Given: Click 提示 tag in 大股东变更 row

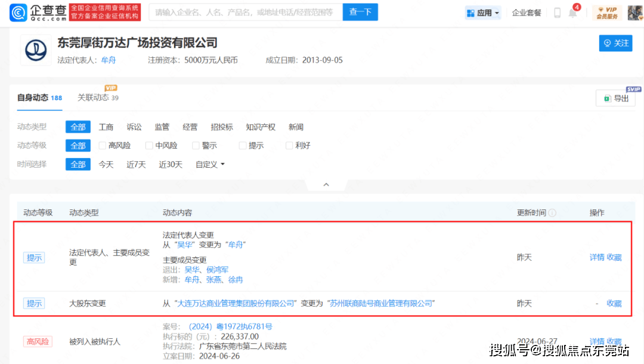Looking at the screenshot, I should tap(34, 304).
